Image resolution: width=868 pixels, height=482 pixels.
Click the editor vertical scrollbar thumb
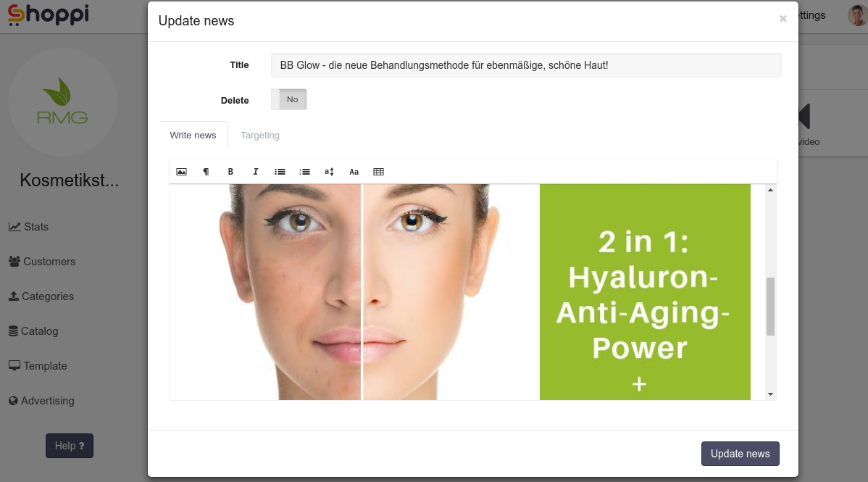click(x=770, y=307)
